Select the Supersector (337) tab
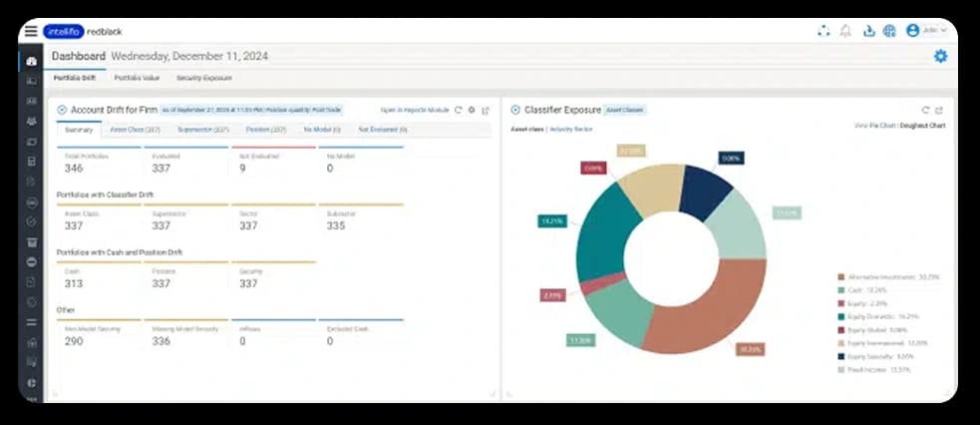Screen dimensions: 980x425 pos(203,130)
